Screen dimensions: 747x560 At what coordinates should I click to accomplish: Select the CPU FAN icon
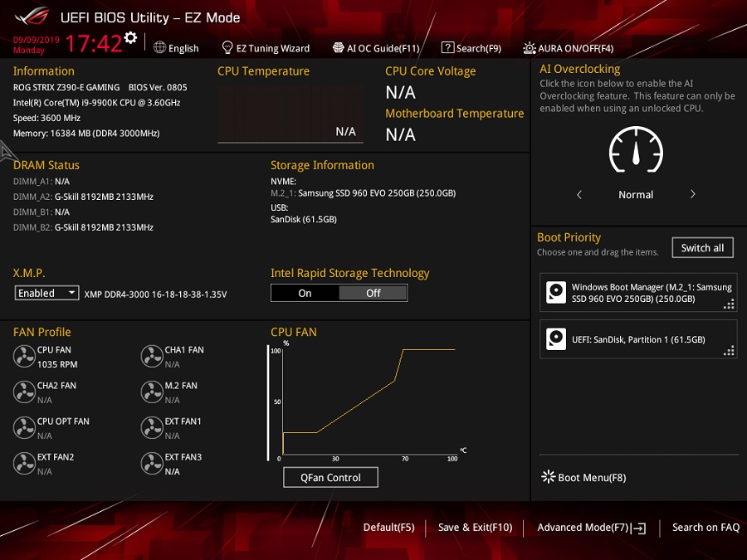[x=24, y=356]
